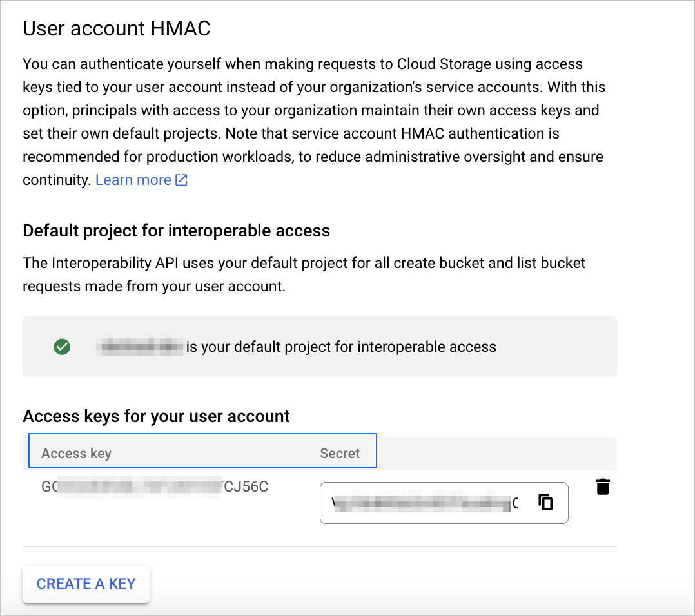Click 'is your default project' banner text
The width and height of the screenshot is (695, 616).
(x=342, y=347)
